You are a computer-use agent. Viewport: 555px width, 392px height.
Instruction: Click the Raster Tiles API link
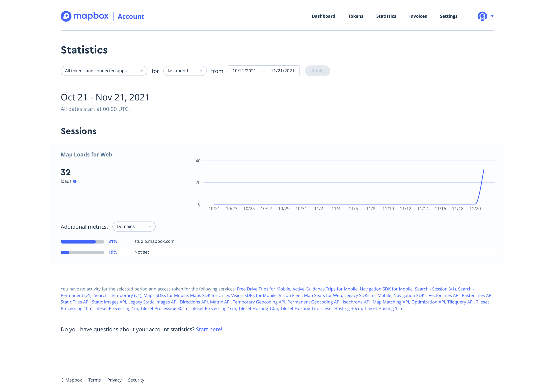click(x=477, y=295)
